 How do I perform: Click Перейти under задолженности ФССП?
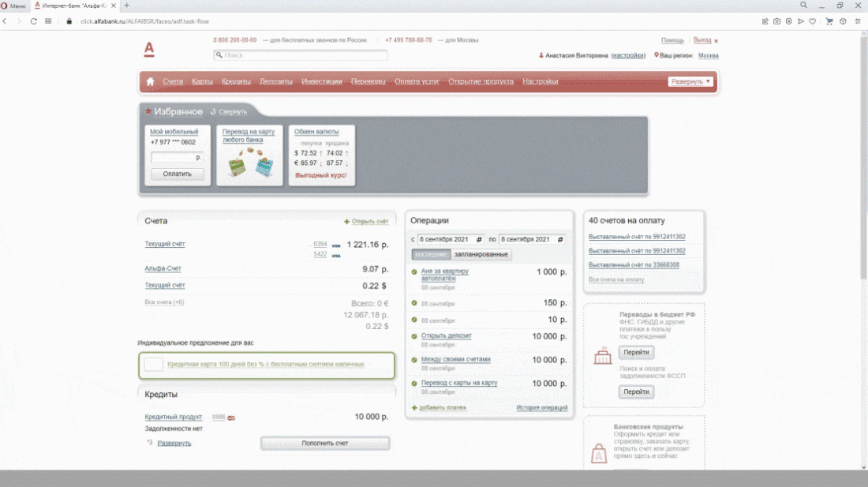click(x=636, y=391)
